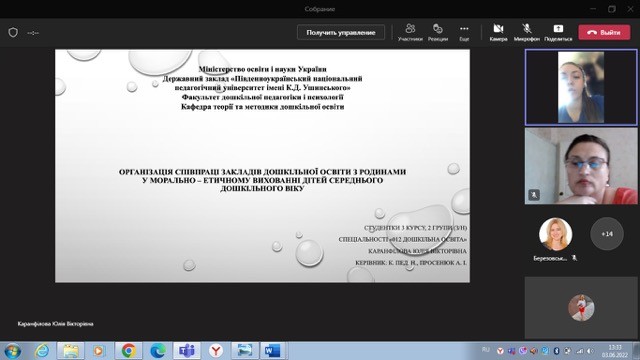Viewport: 640px width, 360px height.
Task: Open Yandex Browser from the taskbar
Action: (216, 351)
